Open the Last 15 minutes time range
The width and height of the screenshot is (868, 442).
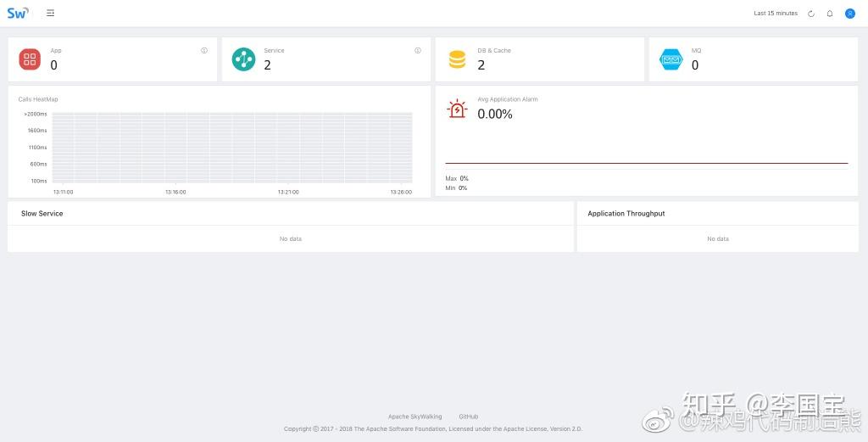(776, 14)
